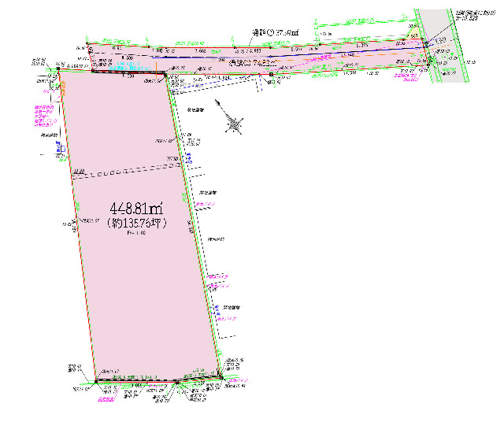
Task: Click the 448.81㎡ area label
Action: pyautogui.click(x=136, y=209)
